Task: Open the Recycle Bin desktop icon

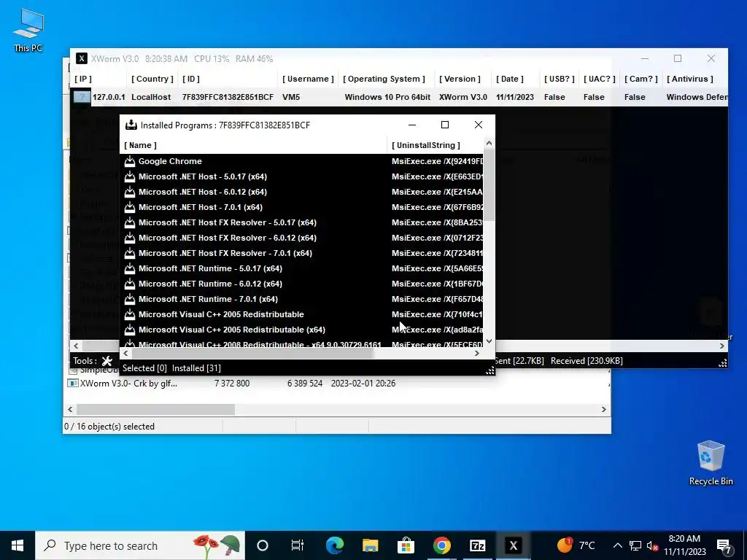Action: pos(711,463)
